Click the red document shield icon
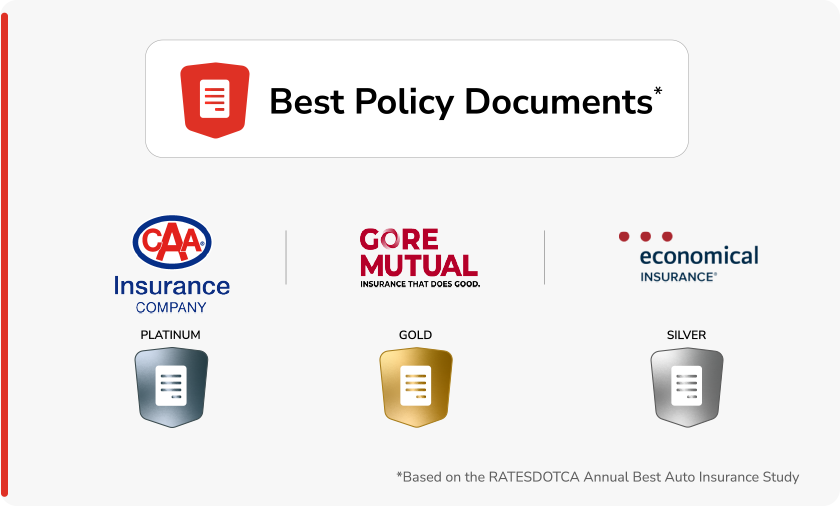Image resolution: width=840 pixels, height=506 pixels. click(x=215, y=100)
